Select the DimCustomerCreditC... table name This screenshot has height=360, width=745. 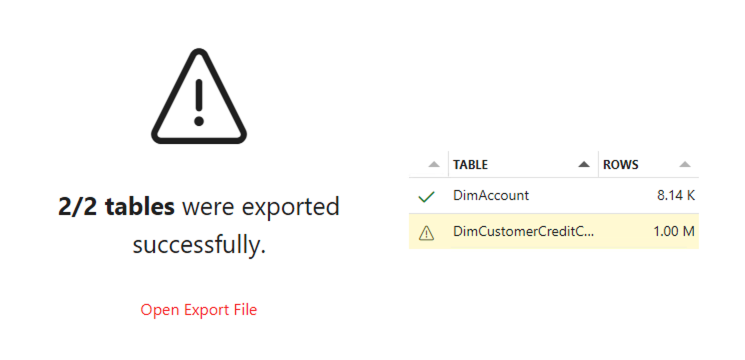coord(524,232)
